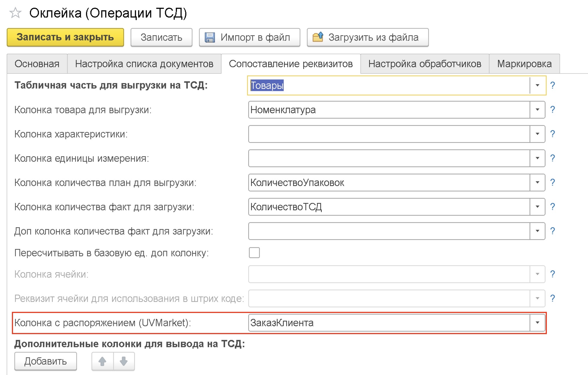588x375 pixels.
Task: Open help for Реквизит ячейки в штрих коде
Action: pyautogui.click(x=553, y=298)
